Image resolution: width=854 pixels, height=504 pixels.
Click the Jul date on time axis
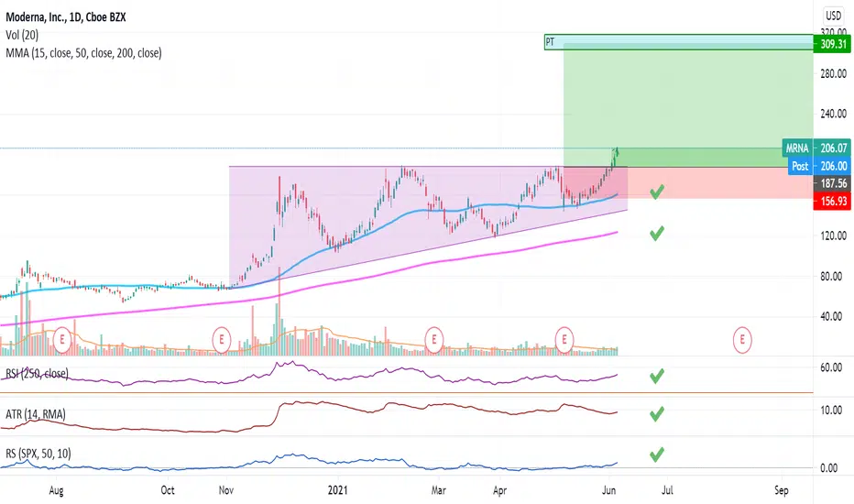click(667, 490)
